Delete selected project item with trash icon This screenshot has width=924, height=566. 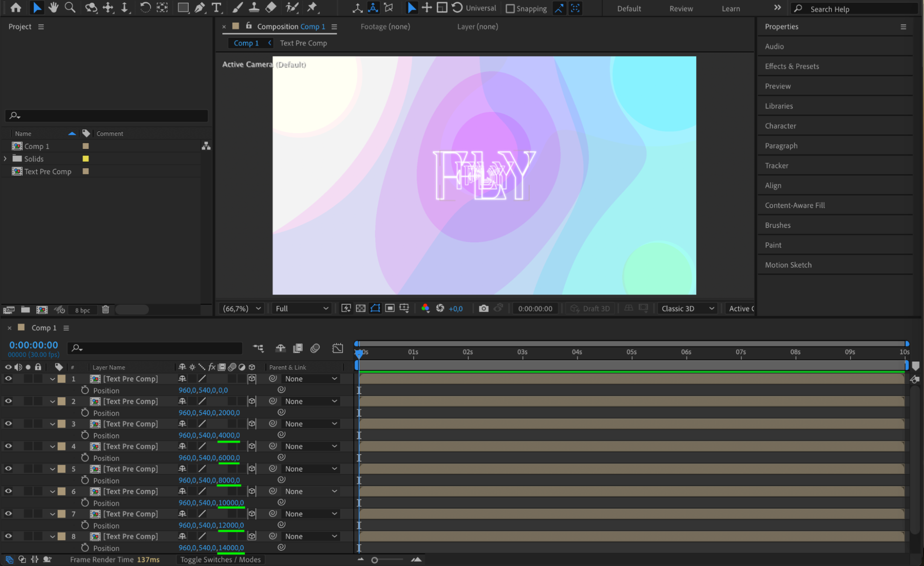[105, 310]
